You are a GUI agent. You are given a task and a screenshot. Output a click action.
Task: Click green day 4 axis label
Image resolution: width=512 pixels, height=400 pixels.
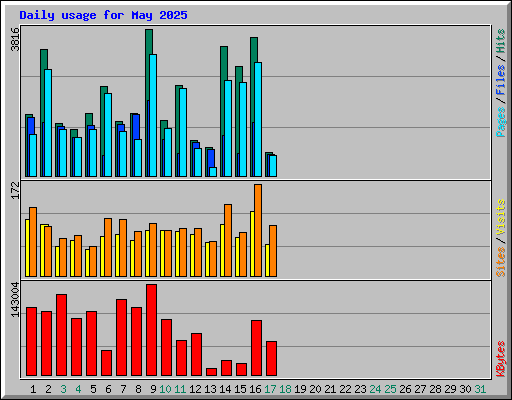78,389
